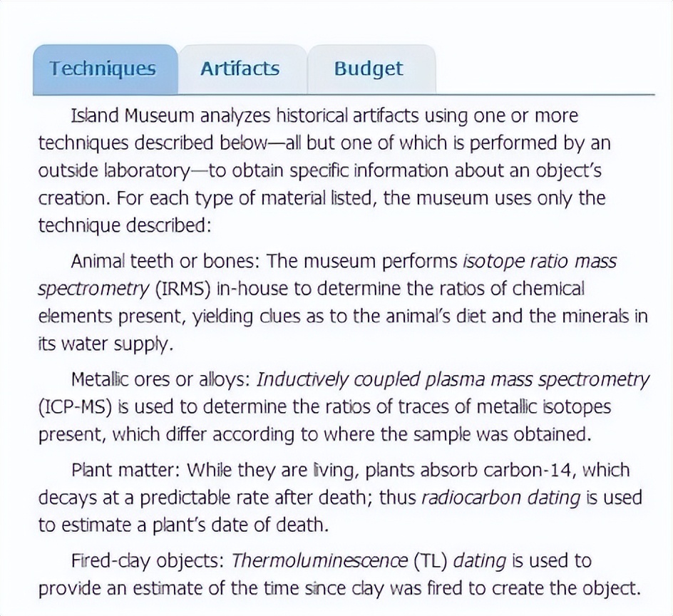Switch to the Techniques tab

point(103,69)
